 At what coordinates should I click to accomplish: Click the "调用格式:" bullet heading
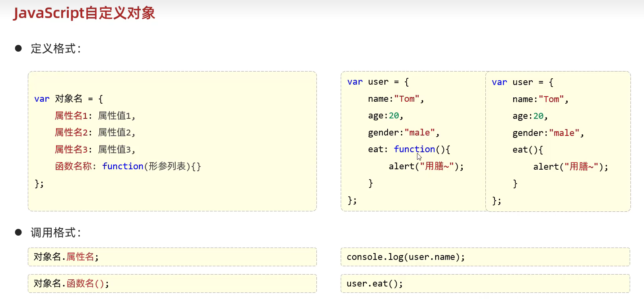(x=56, y=232)
